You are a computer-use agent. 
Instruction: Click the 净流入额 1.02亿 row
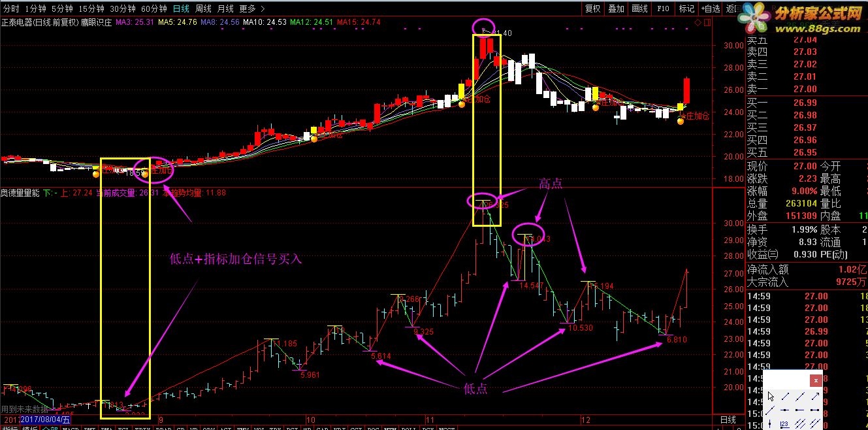click(x=807, y=269)
